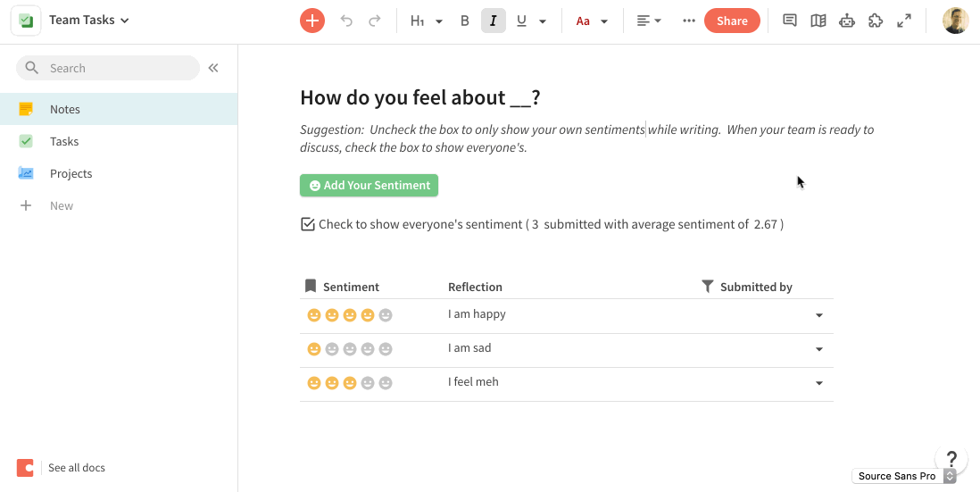This screenshot has height=492, width=980.
Task: Expand the heading style dropdown arrow
Action: 439,21
